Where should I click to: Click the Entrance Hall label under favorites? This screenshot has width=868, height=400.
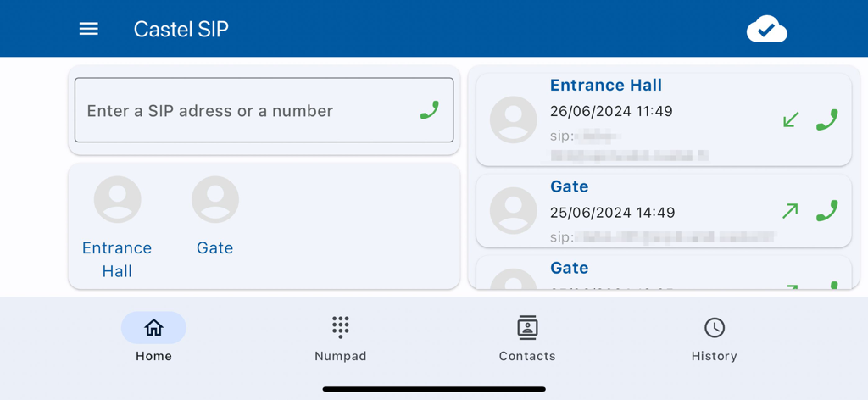tap(117, 258)
